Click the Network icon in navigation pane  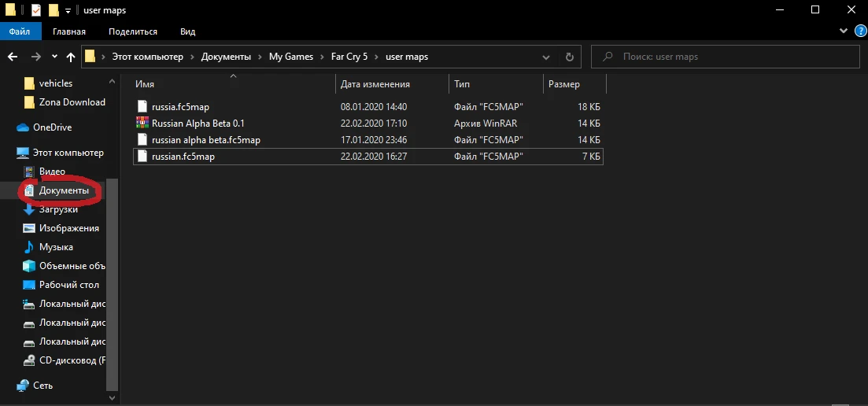(22, 386)
